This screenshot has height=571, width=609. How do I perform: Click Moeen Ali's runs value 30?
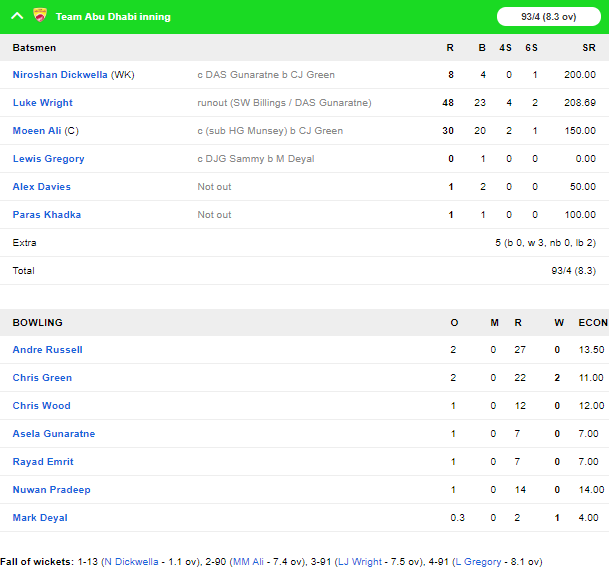click(x=448, y=131)
